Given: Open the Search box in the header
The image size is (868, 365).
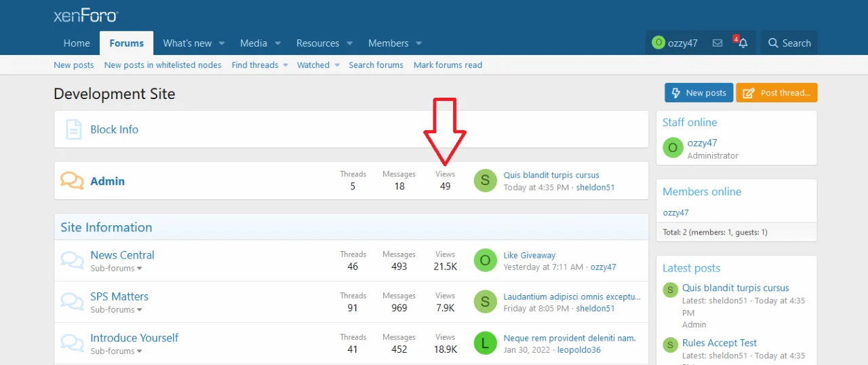Looking at the screenshot, I should click(789, 43).
